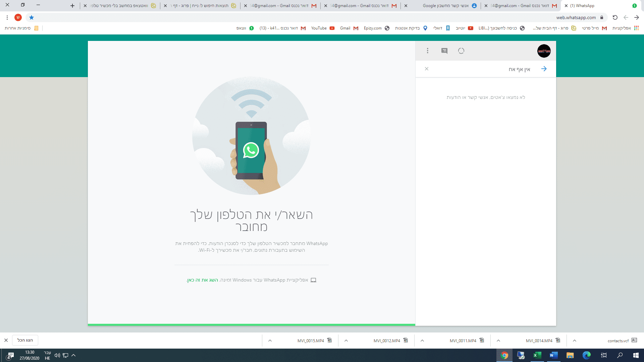
Task: Switch to the Google contacts tab
Action: (446, 6)
